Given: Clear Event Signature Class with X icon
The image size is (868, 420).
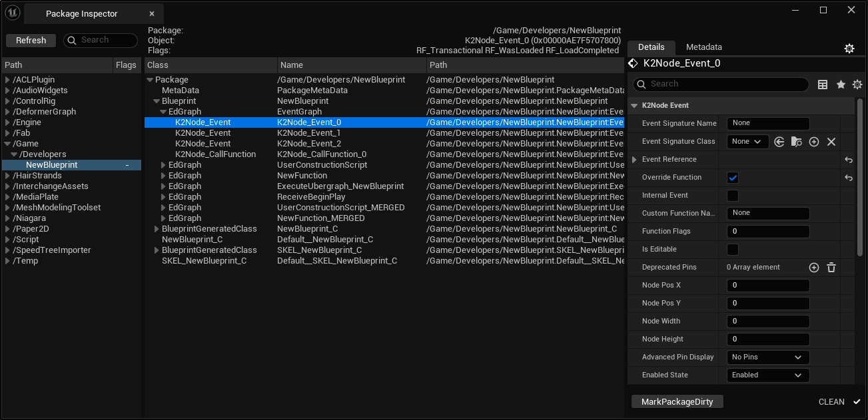Looking at the screenshot, I should (x=831, y=142).
